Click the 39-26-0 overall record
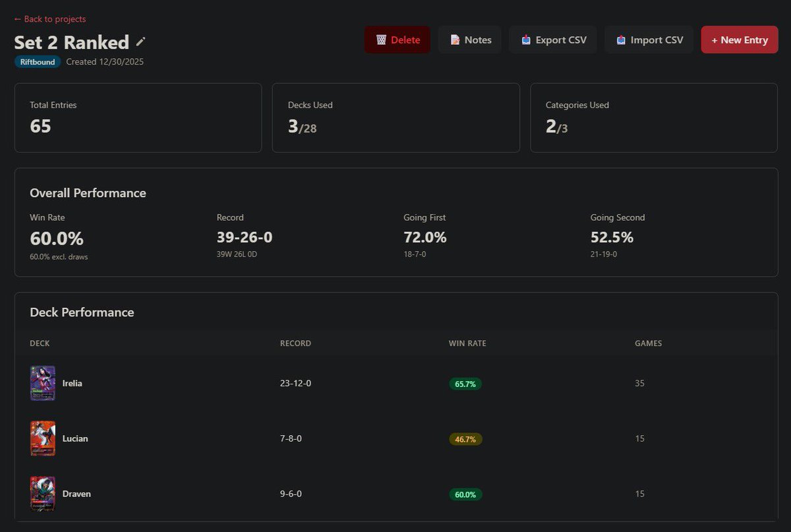 [245, 237]
